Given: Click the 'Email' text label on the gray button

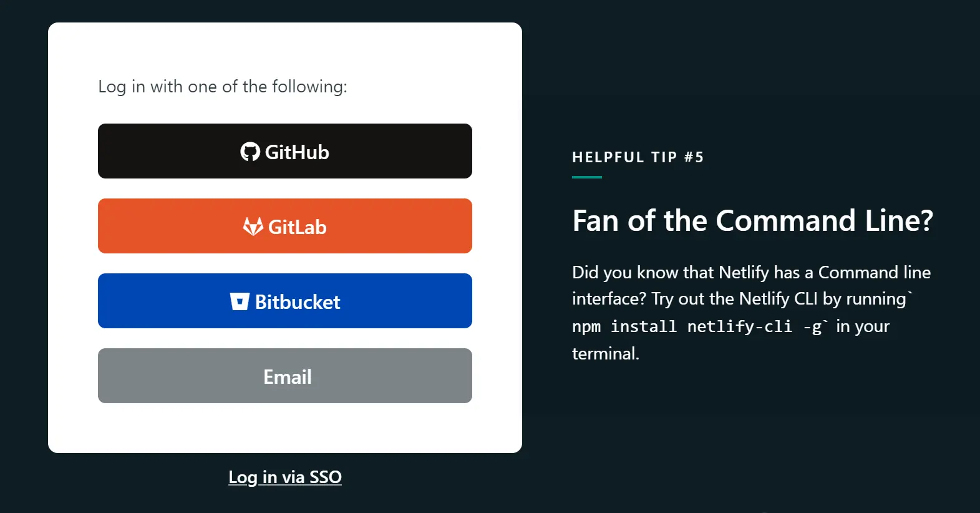Looking at the screenshot, I should click(287, 377).
